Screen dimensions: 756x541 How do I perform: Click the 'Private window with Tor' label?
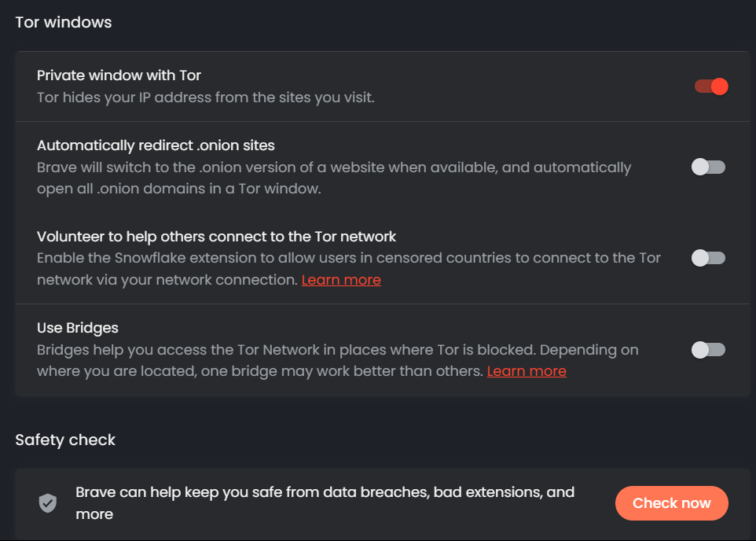[119, 75]
